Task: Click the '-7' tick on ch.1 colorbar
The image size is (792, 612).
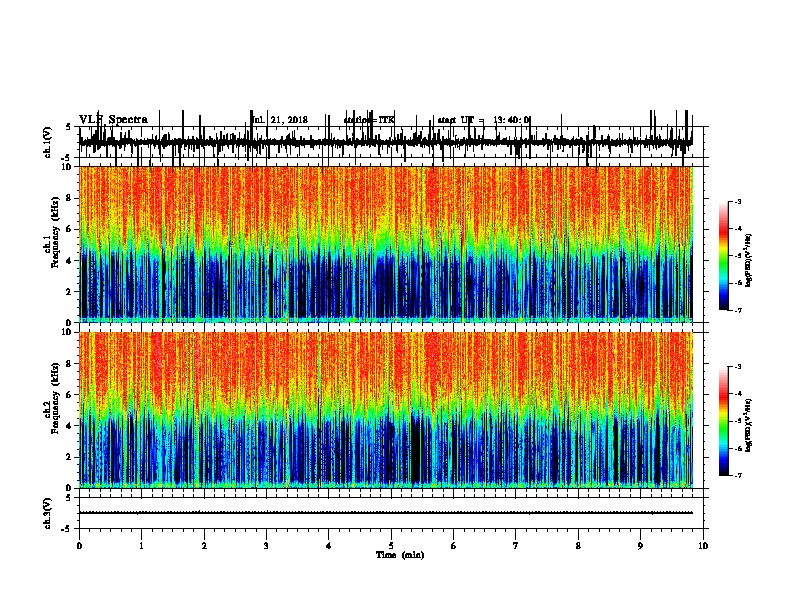Action: 737,310
